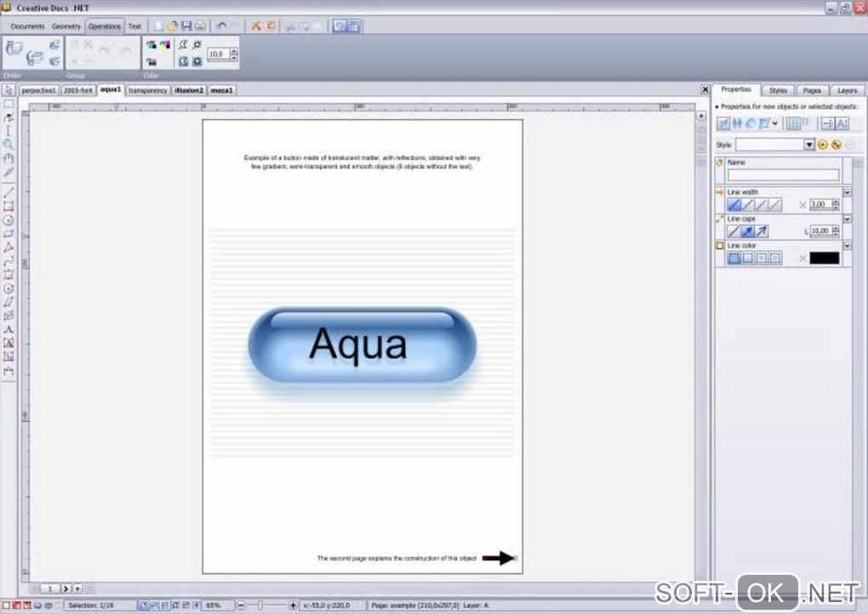Click zoom out minus button in status bar
Image resolution: width=868 pixels, height=614 pixels.
(x=241, y=605)
